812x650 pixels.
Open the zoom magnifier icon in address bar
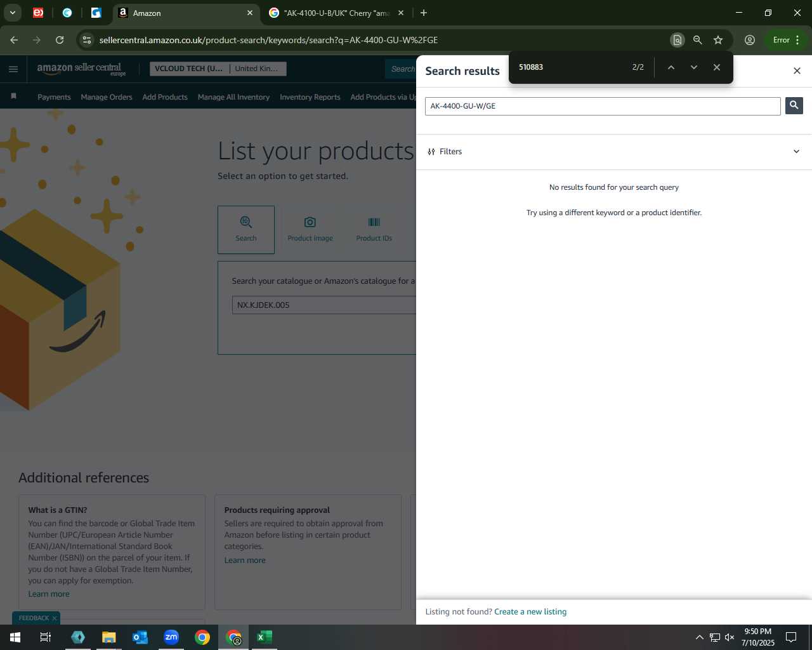697,40
